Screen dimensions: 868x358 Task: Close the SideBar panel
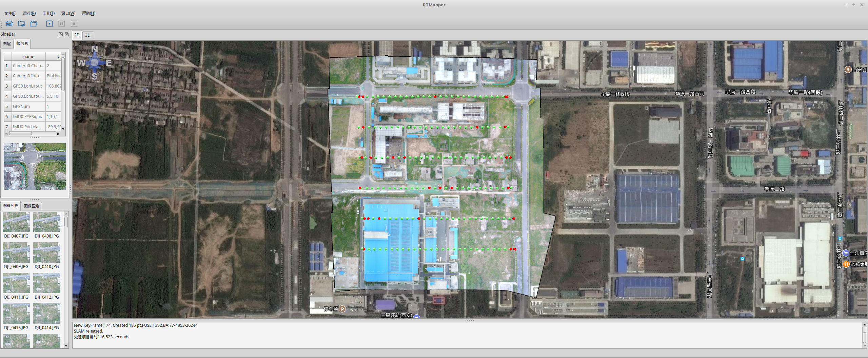click(66, 34)
